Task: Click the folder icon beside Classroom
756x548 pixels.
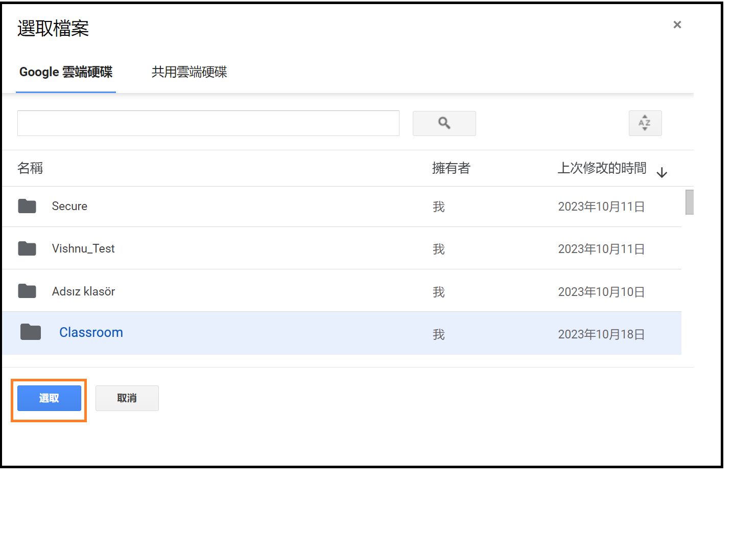Action: point(31,332)
